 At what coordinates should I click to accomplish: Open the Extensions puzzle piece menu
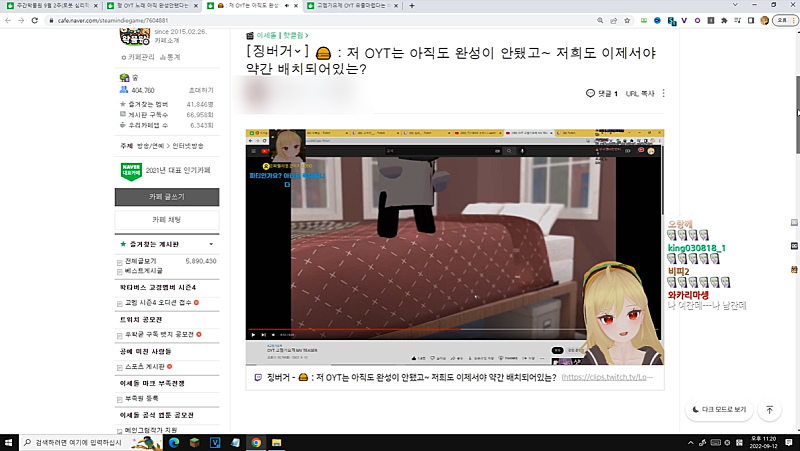(x=724, y=20)
